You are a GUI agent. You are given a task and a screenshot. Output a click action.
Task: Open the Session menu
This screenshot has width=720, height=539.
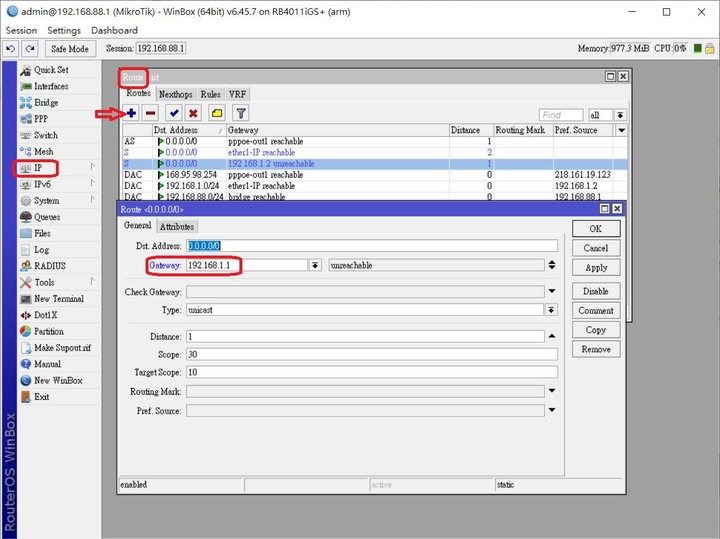pos(21,30)
